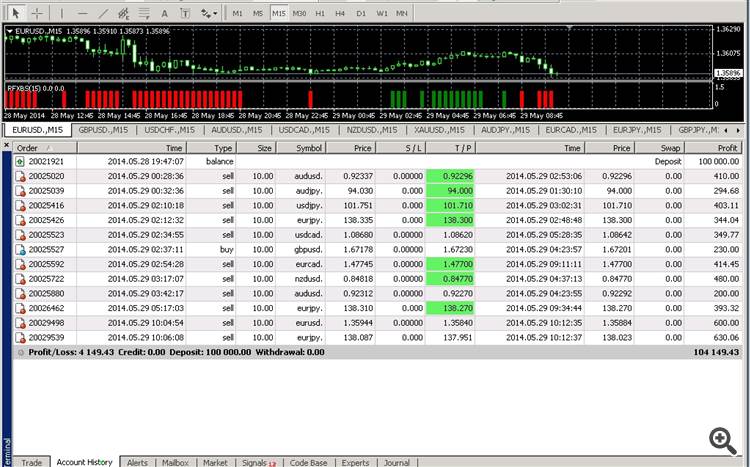This screenshot has width=750, height=467.
Task: Open the EURCAD.,M15 chart tab
Action: pos(571,130)
